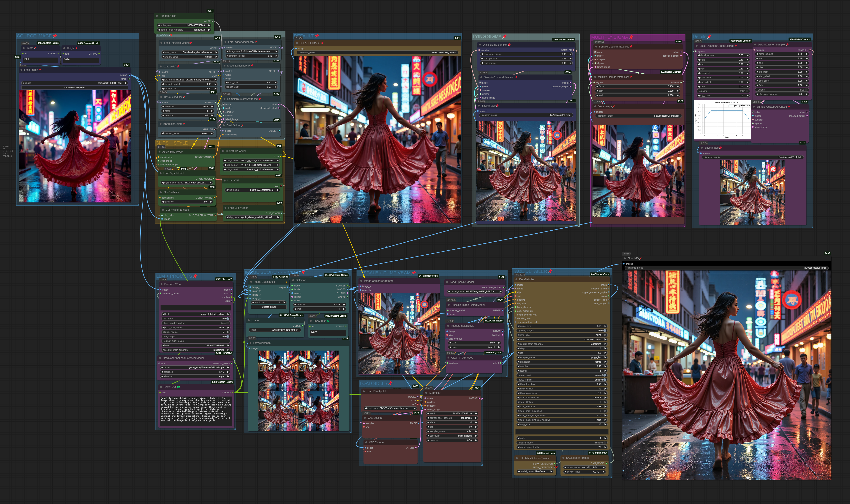Image resolution: width=850 pixels, height=504 pixels.
Task: Click the red X on SEGM_DETECTOR output
Action: [x=556, y=467]
